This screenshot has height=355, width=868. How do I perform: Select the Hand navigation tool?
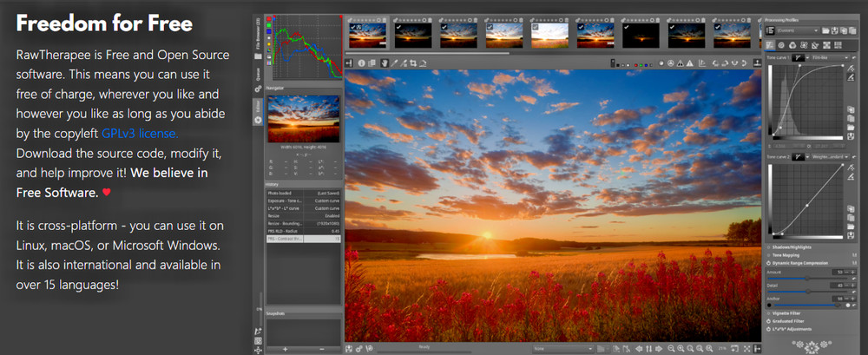pyautogui.click(x=385, y=63)
